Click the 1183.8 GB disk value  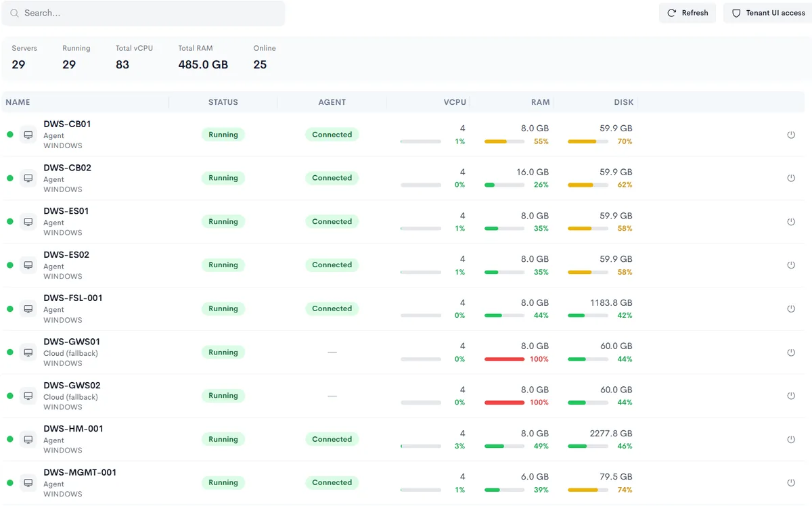(x=610, y=303)
